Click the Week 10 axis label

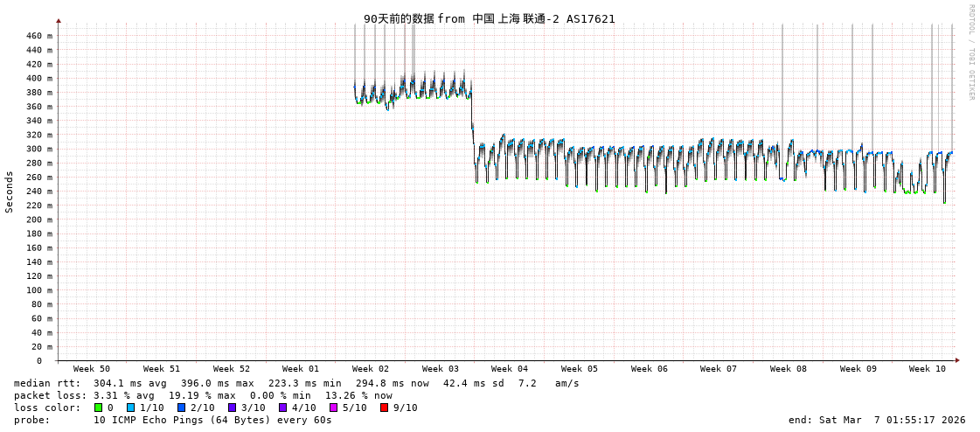click(928, 369)
